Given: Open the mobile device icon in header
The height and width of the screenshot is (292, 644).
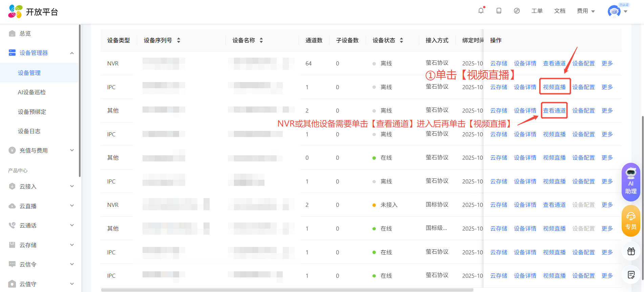Looking at the screenshot, I should click(499, 11).
